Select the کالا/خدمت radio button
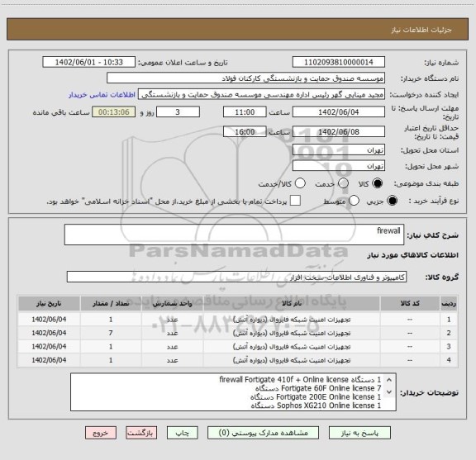 [300, 183]
